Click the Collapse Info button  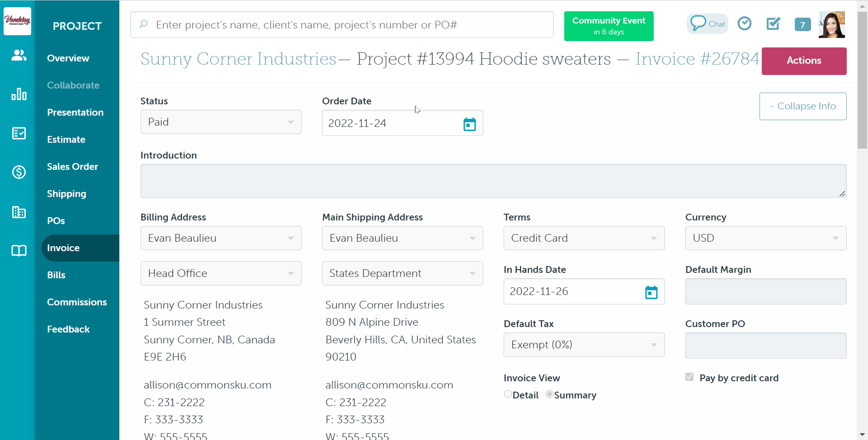[802, 106]
